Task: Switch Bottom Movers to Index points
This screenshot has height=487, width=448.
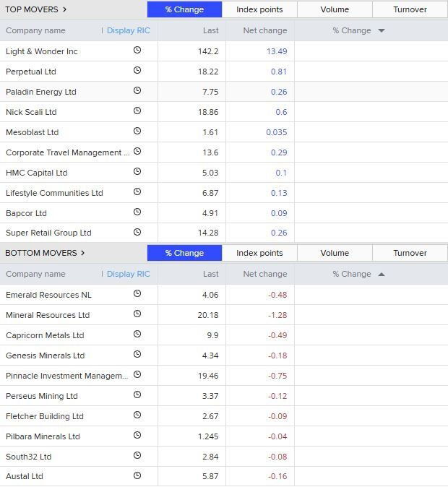Action: coord(259,253)
